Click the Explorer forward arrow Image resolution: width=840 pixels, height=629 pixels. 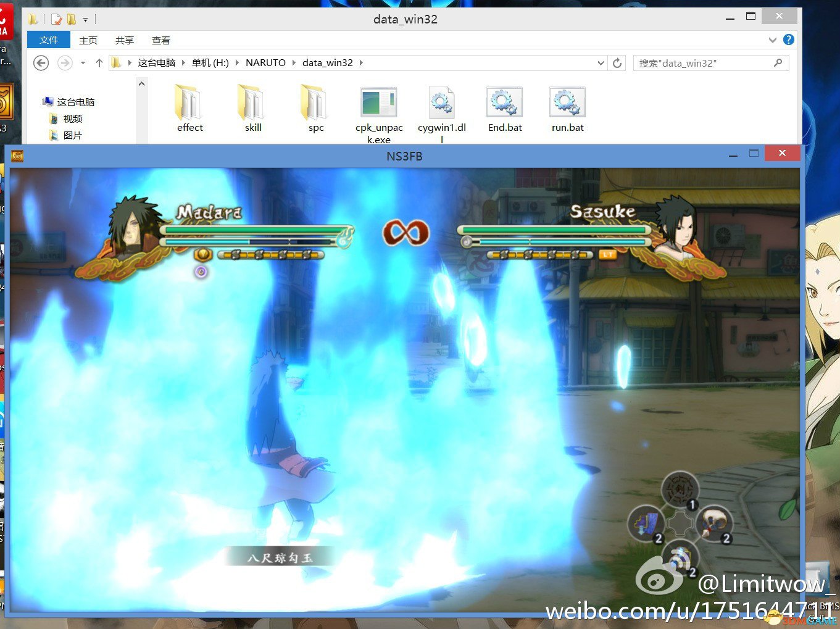coord(64,63)
